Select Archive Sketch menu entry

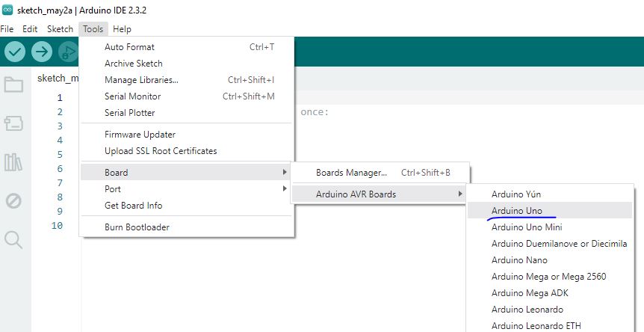pos(187,64)
